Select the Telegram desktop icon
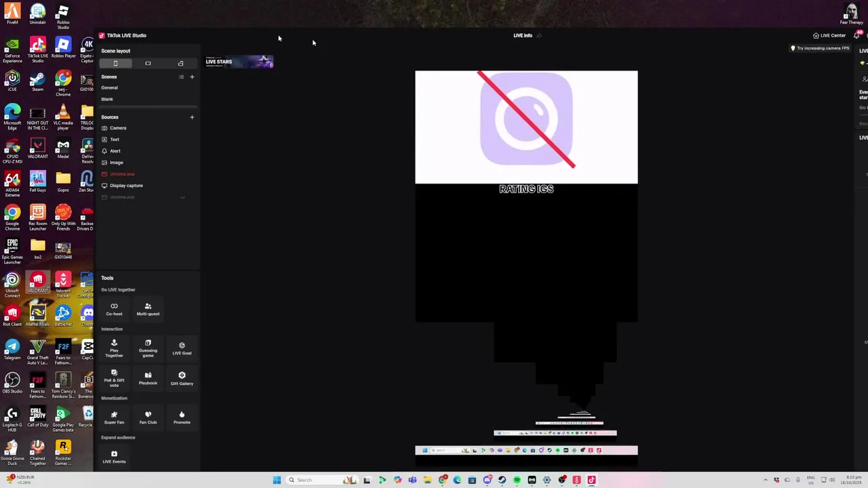Viewport: 868px width, 488px height. click(x=12, y=349)
